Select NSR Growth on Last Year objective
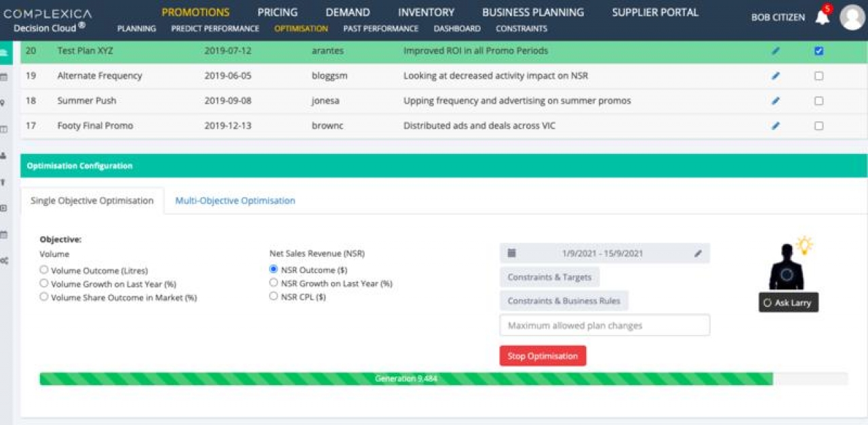 point(274,283)
